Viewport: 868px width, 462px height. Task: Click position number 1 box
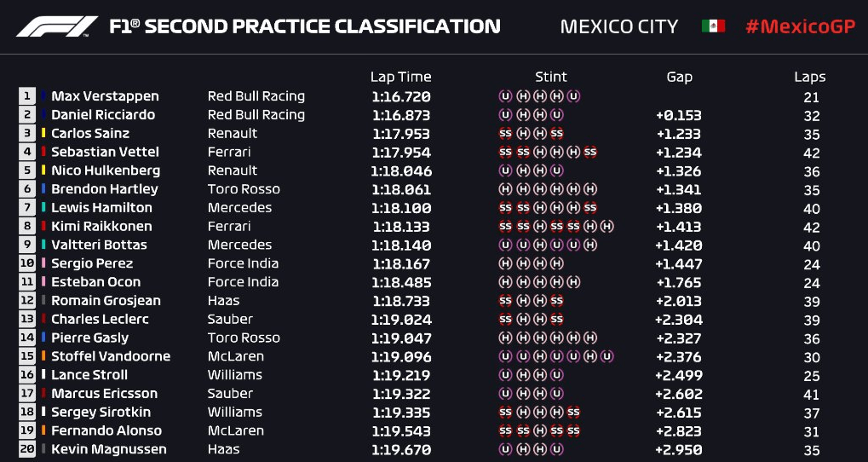coord(26,96)
